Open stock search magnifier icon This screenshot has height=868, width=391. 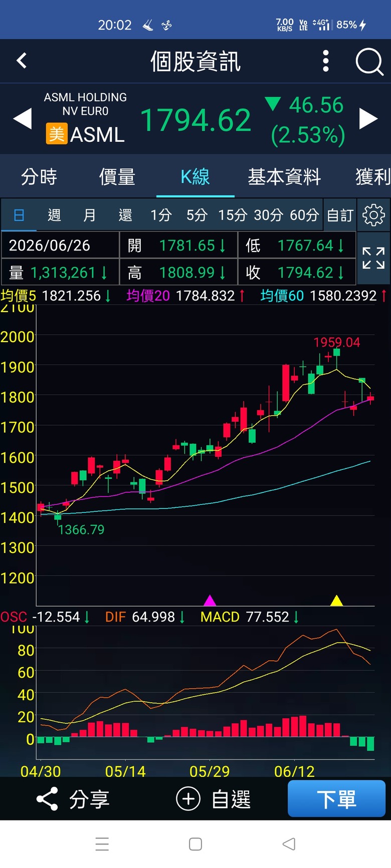369,62
